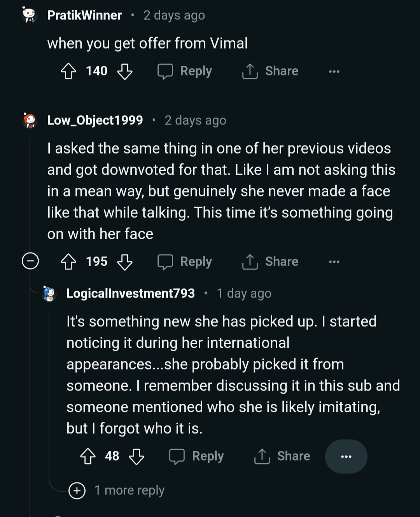Viewport: 420px width, 517px height.
Task: Open overflow menu on LogicalInvestment793's reply
Action: click(346, 456)
